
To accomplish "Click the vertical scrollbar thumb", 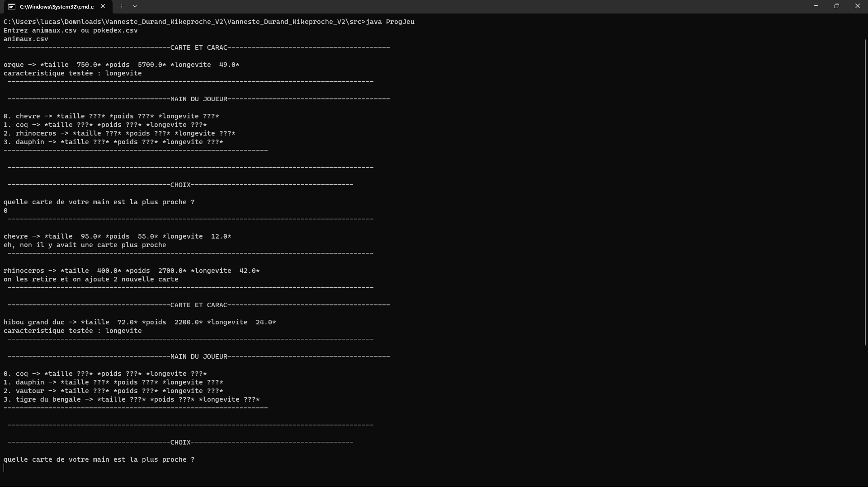I will [x=865, y=192].
